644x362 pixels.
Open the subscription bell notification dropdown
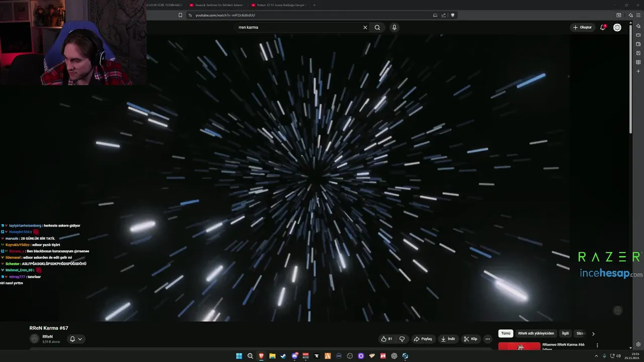point(76,339)
